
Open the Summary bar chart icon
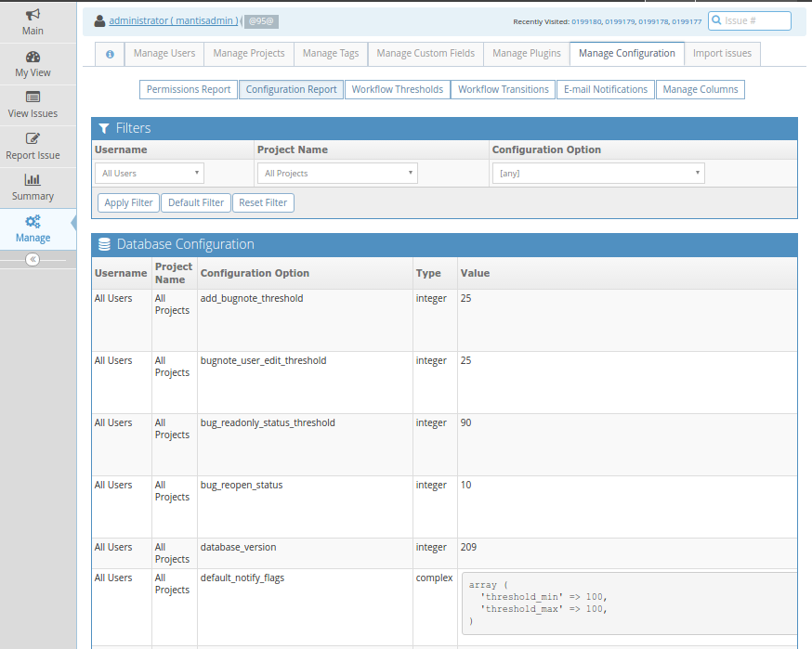pyautogui.click(x=33, y=180)
